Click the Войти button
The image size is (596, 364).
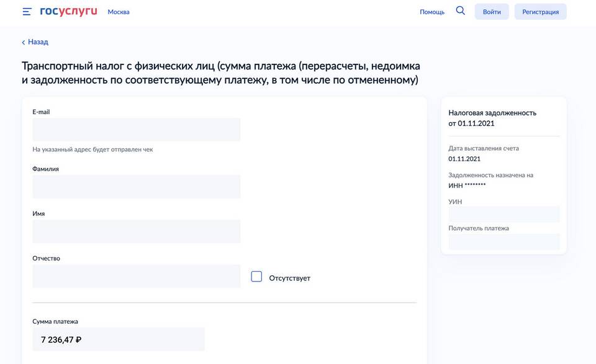(492, 12)
